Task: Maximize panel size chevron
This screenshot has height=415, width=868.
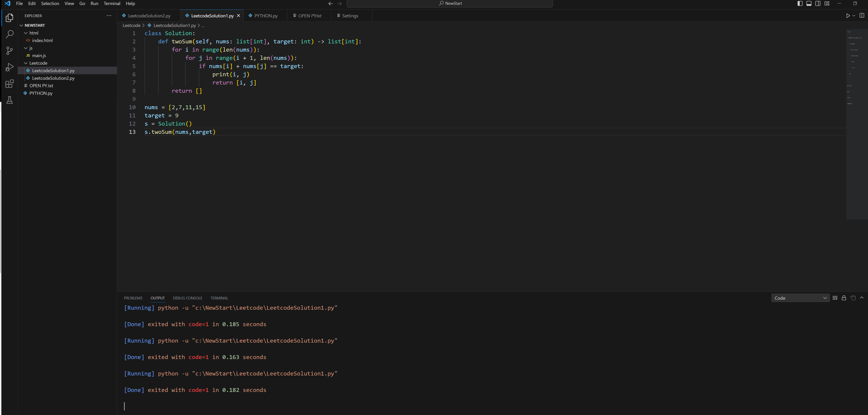Action: pos(862,298)
